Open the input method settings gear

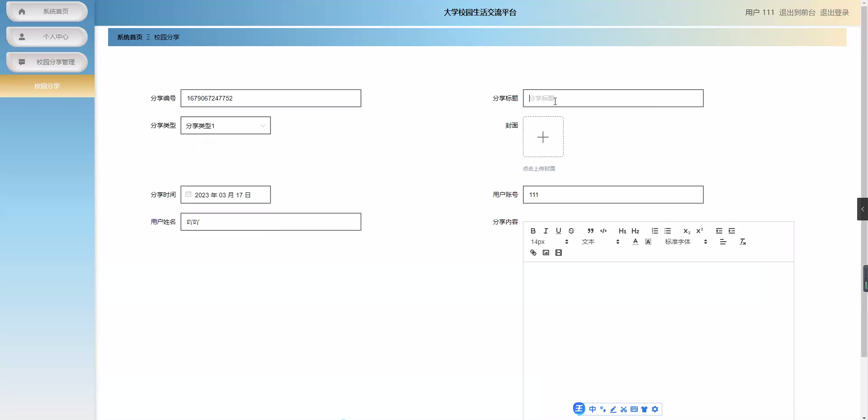point(655,409)
